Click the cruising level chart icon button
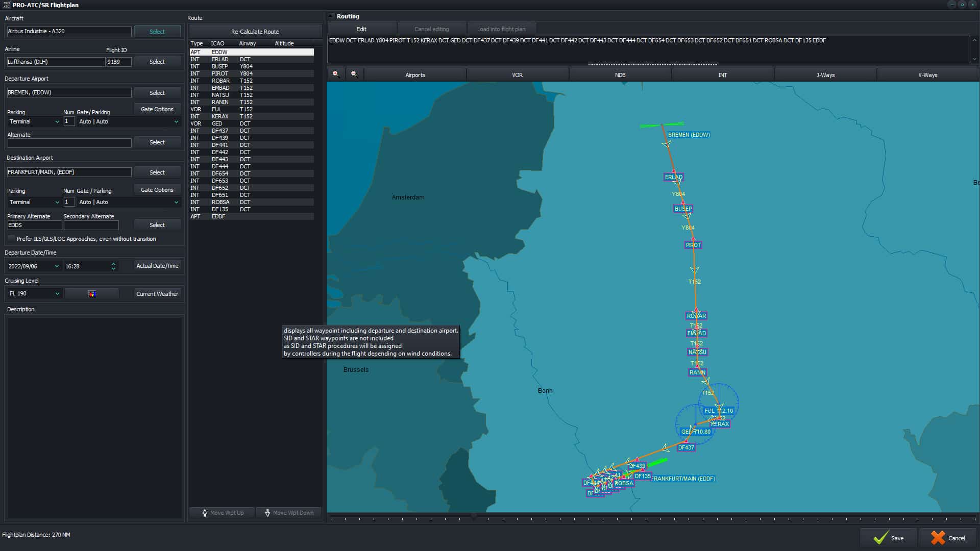980x551 pixels. coord(92,294)
